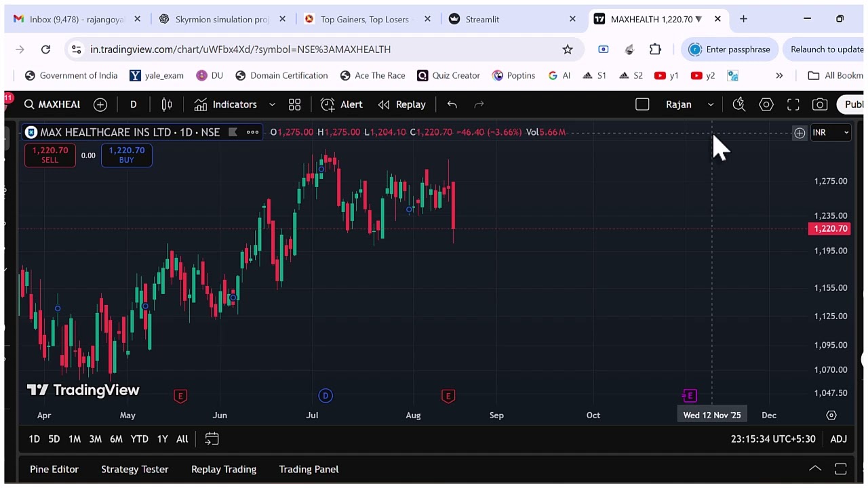Undo the last chart action
This screenshot has height=488, width=868.
click(452, 104)
